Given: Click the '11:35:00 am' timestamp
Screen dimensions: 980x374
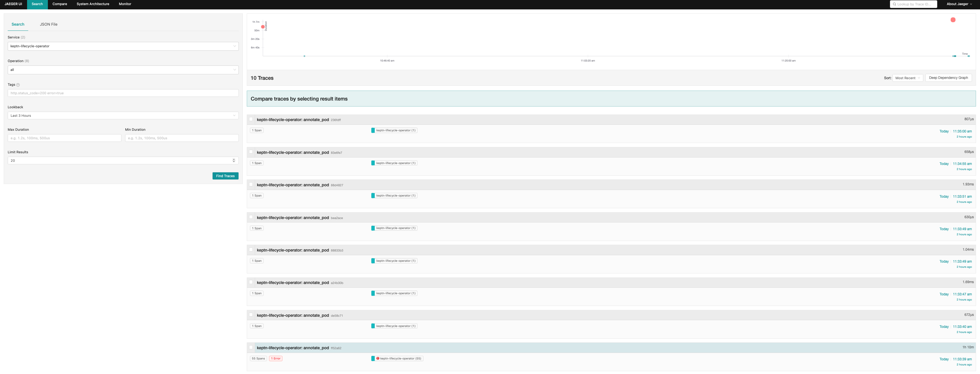Looking at the screenshot, I should tap(962, 131).
